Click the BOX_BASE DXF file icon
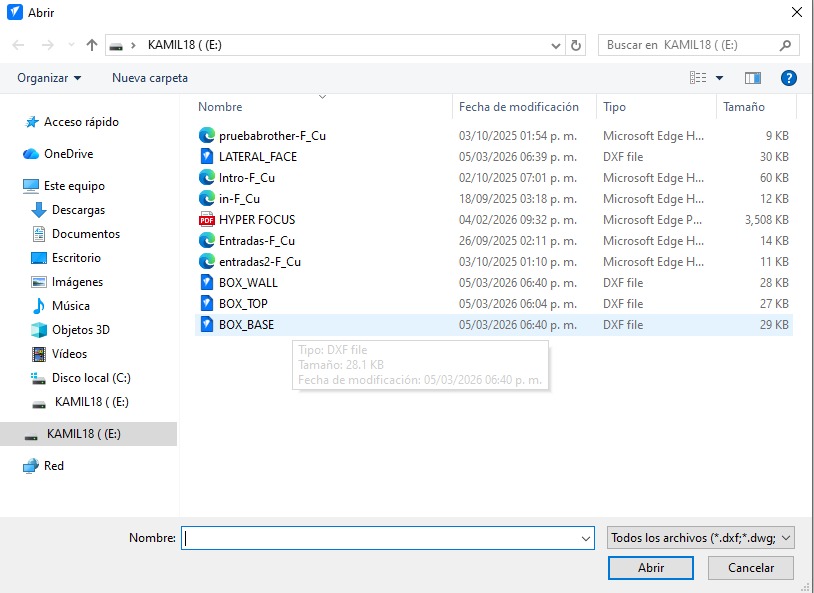Viewport: 814px width, 593px height. coord(207,325)
